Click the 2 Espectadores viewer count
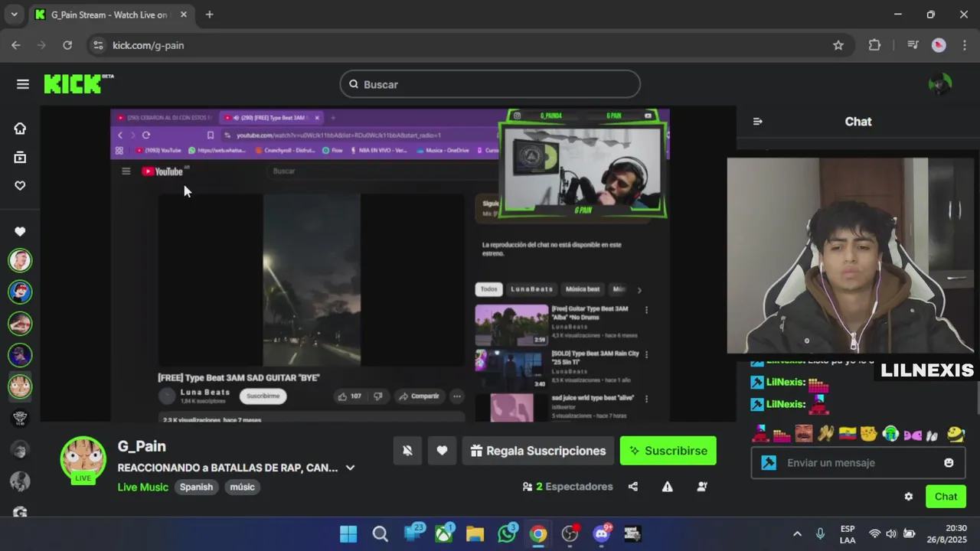Screen dimensions: 980x551 [x=567, y=487]
